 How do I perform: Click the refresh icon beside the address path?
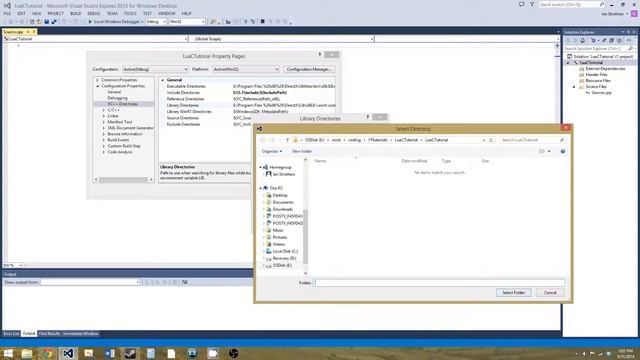(x=491, y=140)
